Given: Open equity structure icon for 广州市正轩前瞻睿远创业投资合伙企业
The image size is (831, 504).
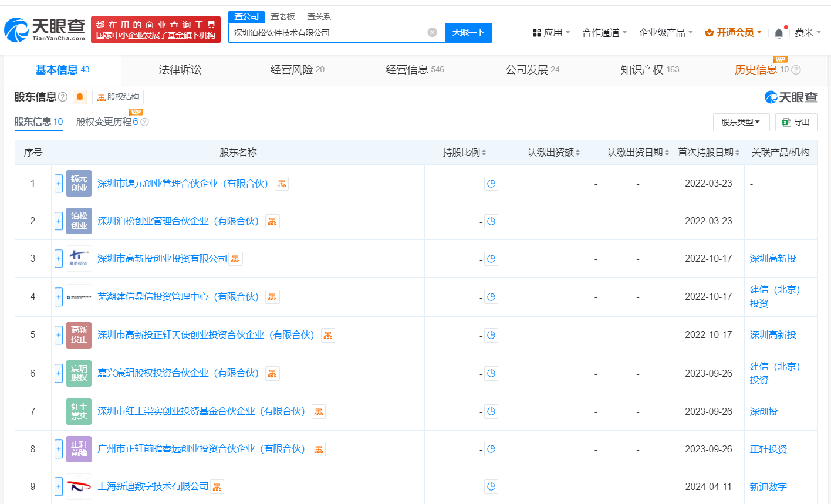Looking at the screenshot, I should click(x=319, y=449).
